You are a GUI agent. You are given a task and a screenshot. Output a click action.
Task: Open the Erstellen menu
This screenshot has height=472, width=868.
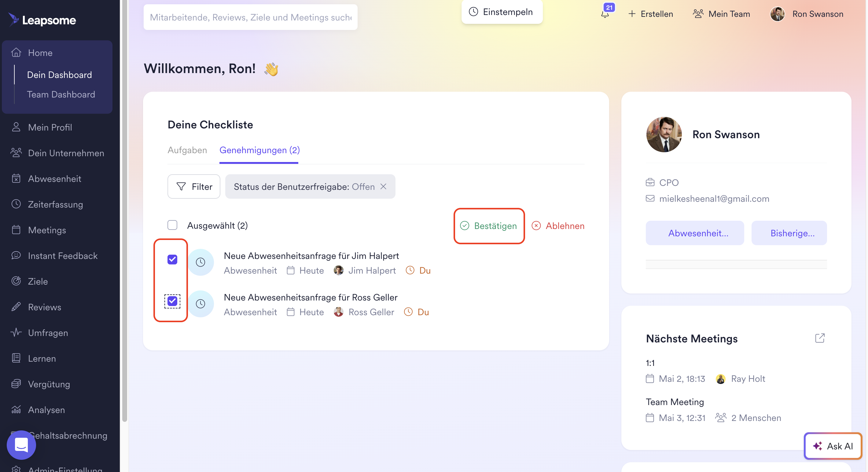click(x=651, y=14)
